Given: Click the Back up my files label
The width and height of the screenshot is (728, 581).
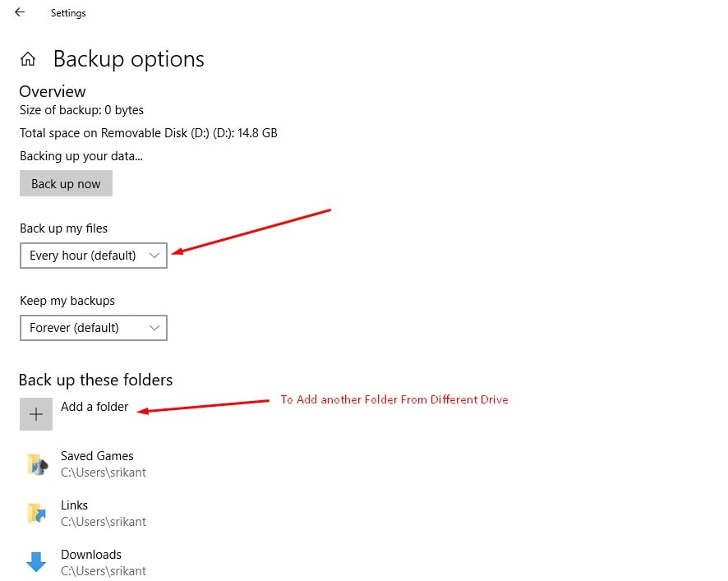Looking at the screenshot, I should pos(63,228).
